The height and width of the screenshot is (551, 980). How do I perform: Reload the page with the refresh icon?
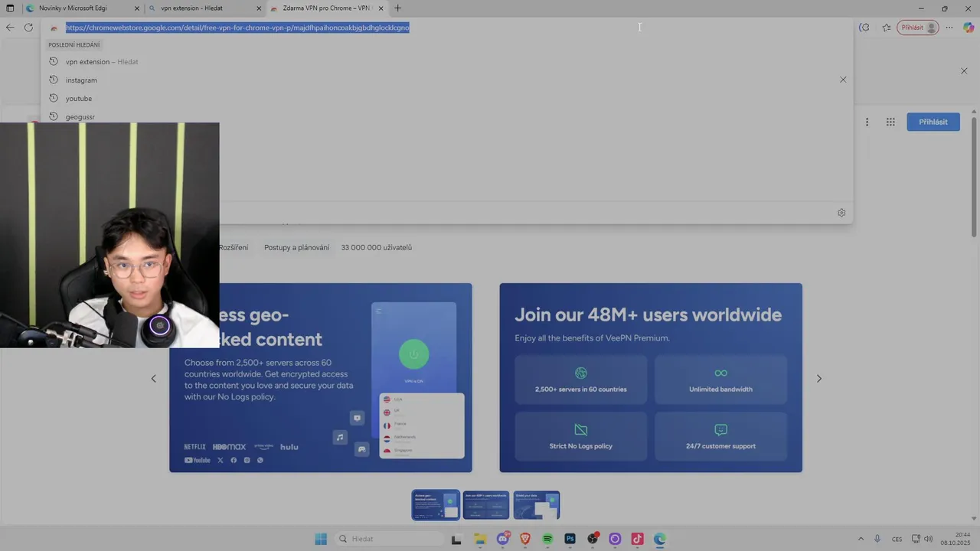(28, 28)
